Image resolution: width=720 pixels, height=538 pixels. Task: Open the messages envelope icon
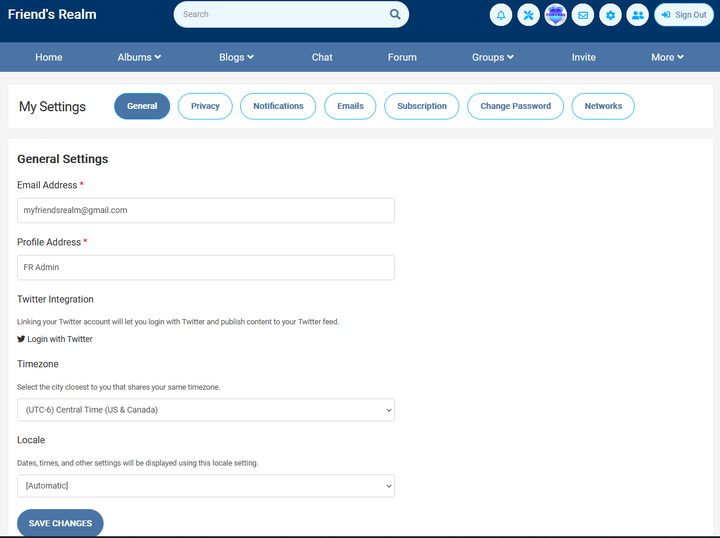[x=583, y=15]
